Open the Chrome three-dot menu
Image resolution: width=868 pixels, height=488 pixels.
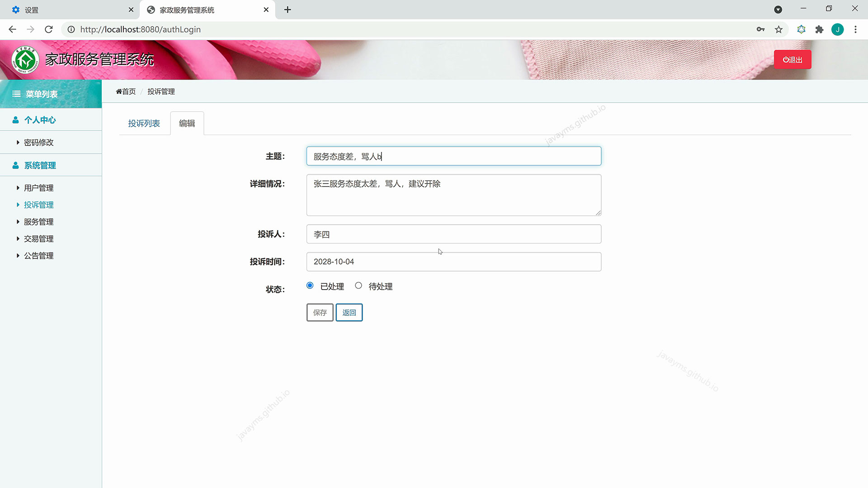(x=855, y=29)
